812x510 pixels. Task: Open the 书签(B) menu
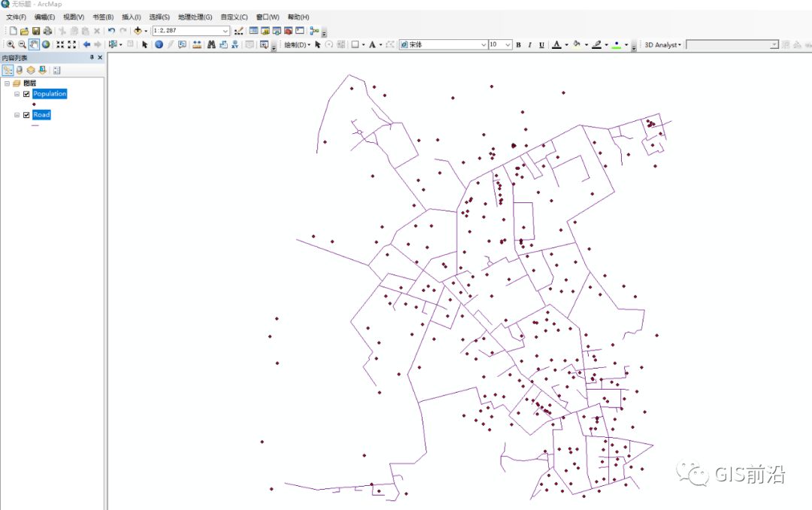coord(103,17)
